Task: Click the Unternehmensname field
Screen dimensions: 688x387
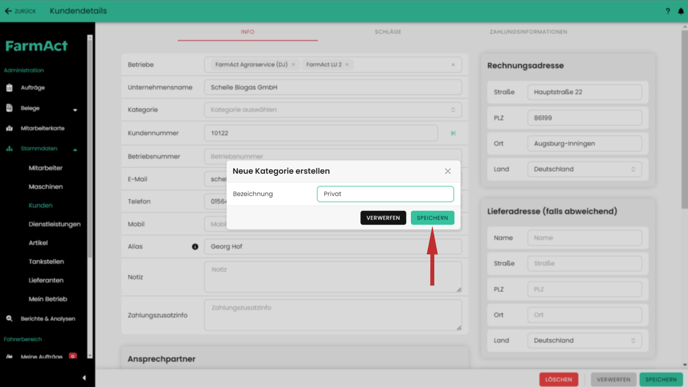Action: point(333,87)
